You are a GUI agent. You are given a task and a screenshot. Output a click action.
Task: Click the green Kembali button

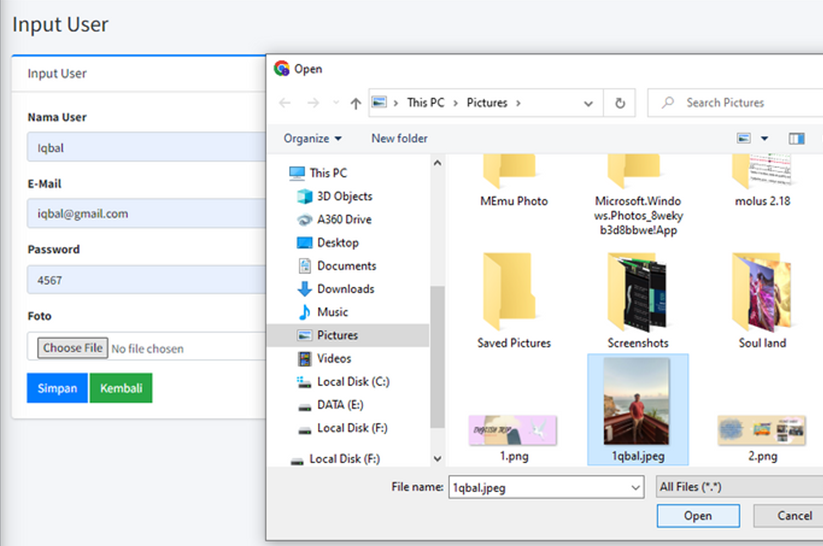pos(121,388)
